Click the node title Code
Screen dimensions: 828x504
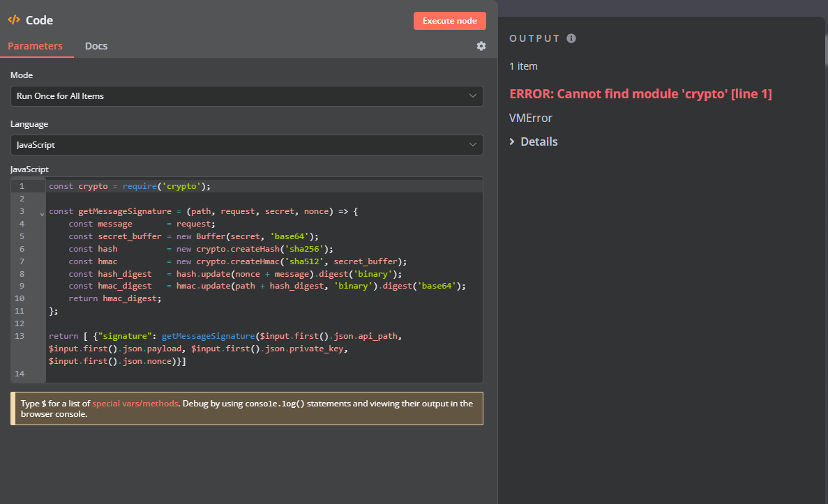coord(39,20)
